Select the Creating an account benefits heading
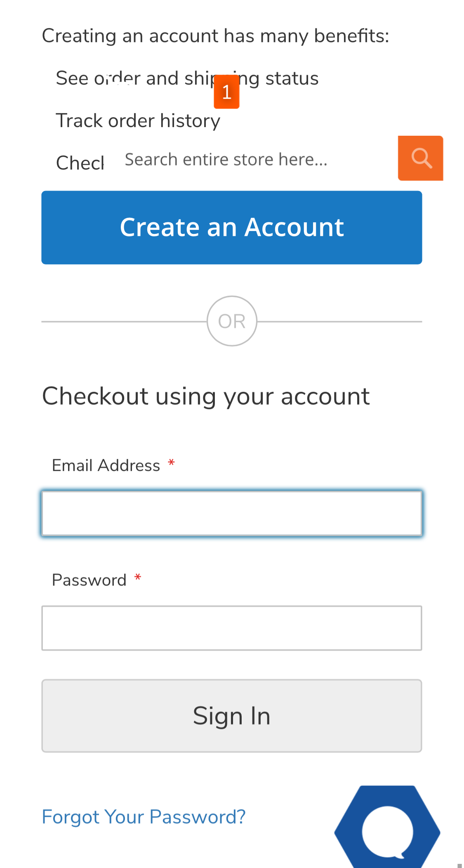This screenshot has height=868, width=464. click(215, 35)
